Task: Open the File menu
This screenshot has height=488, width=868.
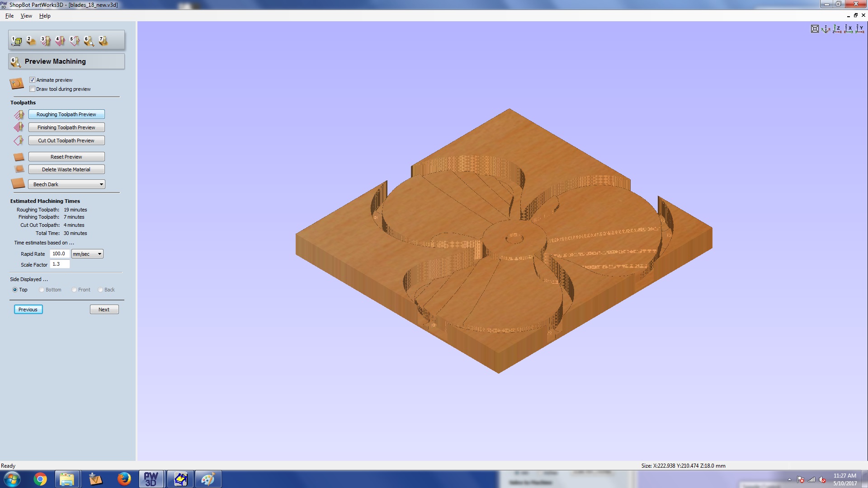Action: [x=9, y=16]
